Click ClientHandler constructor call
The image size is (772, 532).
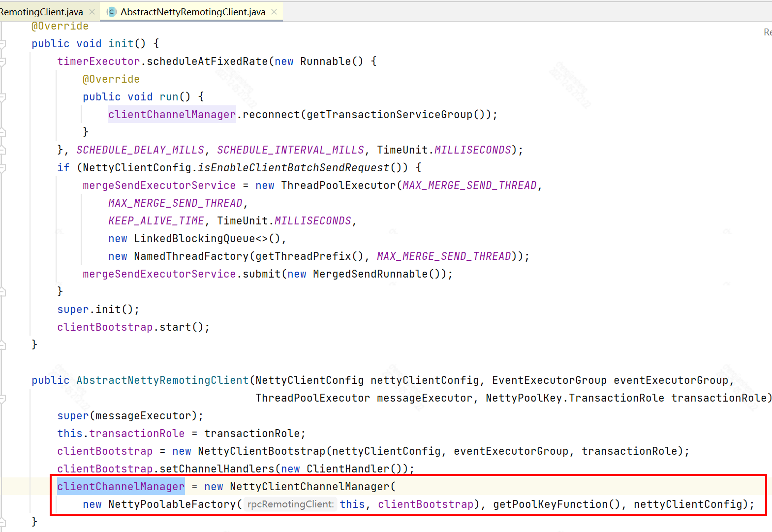coord(348,469)
